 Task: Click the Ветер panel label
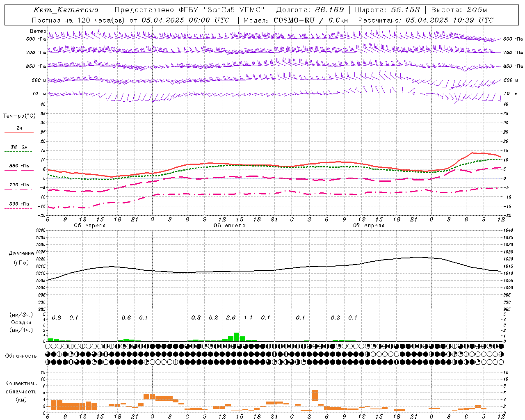click(x=38, y=31)
